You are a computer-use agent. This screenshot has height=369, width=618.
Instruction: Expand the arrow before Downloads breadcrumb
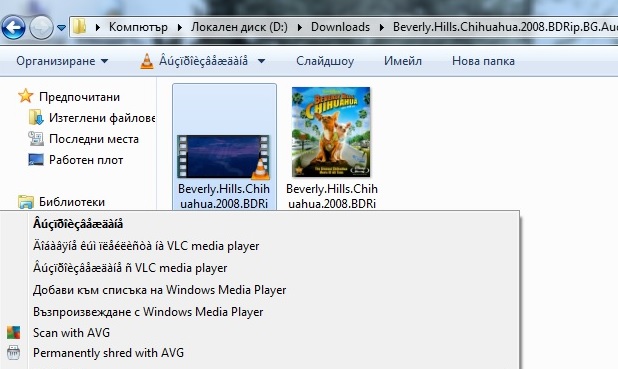[300, 27]
